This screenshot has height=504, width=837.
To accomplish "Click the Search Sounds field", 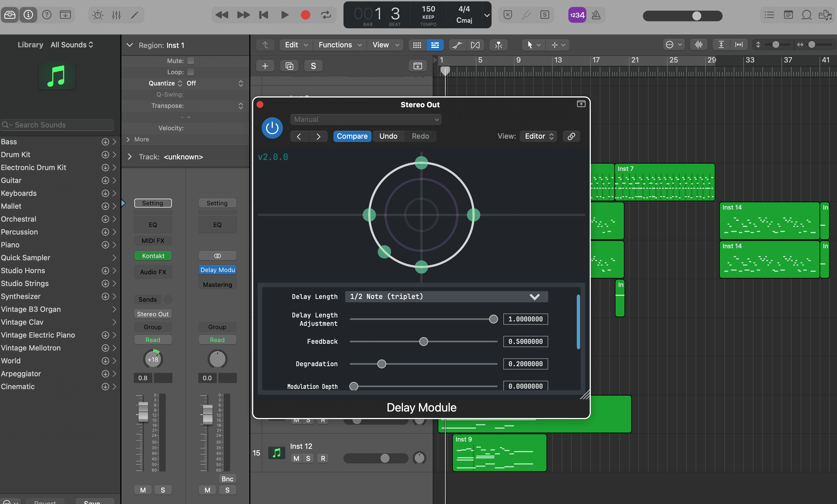I will click(57, 125).
